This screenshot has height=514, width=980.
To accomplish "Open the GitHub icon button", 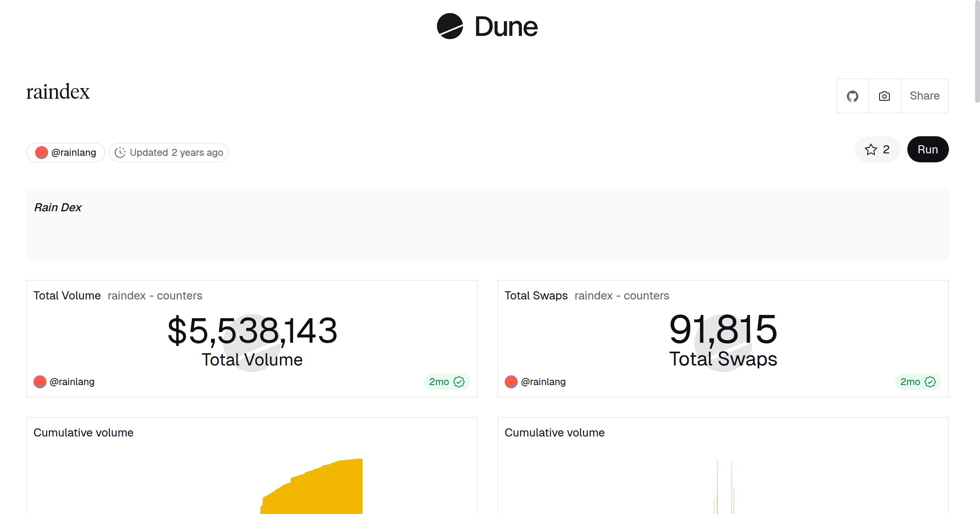I will [x=852, y=96].
